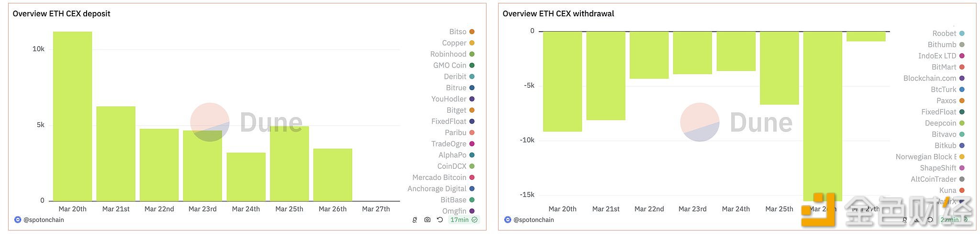Click the API plug icon in deposit chart
The width and height of the screenshot is (980, 234).
point(415,220)
